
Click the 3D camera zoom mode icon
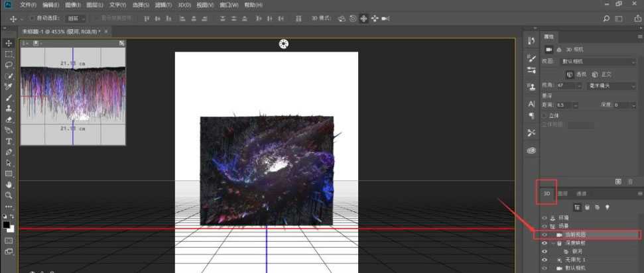pyautogui.click(x=385, y=19)
